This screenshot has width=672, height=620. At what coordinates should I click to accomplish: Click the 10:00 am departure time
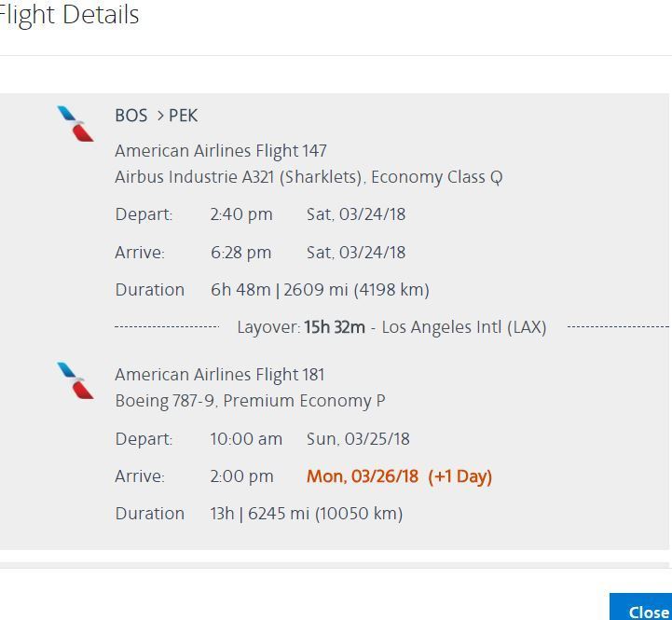tap(246, 439)
